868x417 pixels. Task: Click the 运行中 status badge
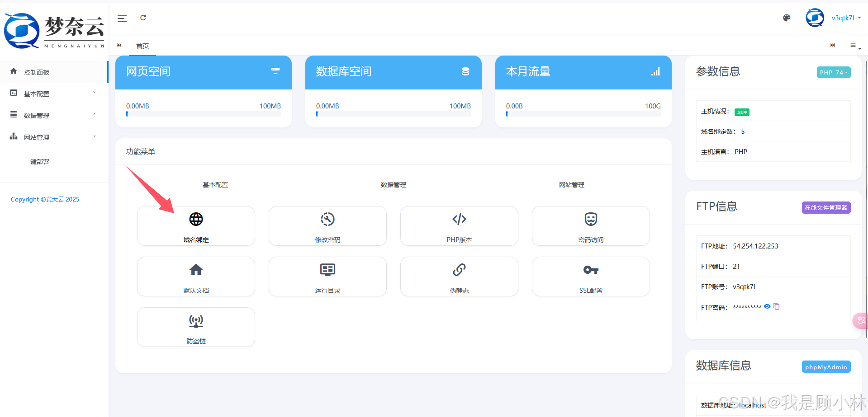point(742,112)
